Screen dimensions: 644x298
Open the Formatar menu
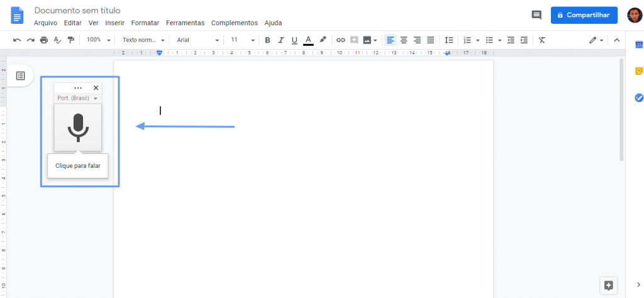point(145,23)
